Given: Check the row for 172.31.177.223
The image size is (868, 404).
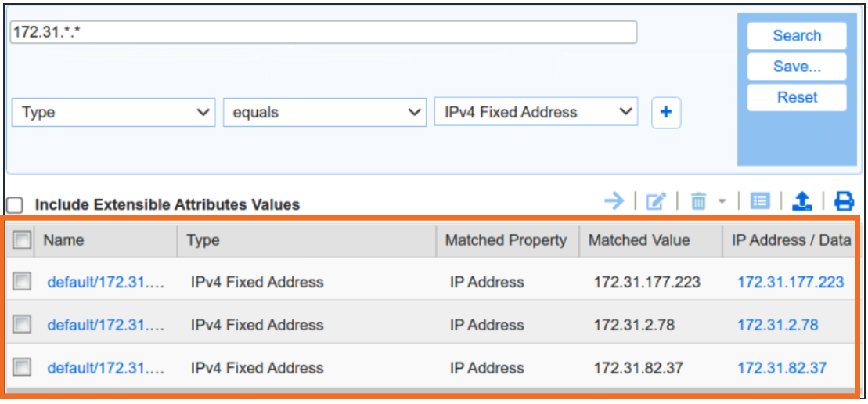Looking at the screenshot, I should [x=22, y=282].
